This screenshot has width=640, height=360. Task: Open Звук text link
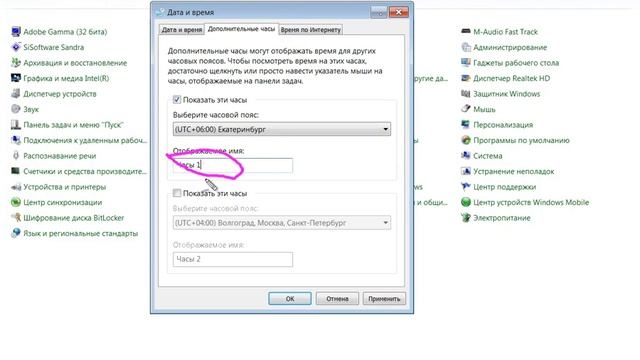click(31, 109)
